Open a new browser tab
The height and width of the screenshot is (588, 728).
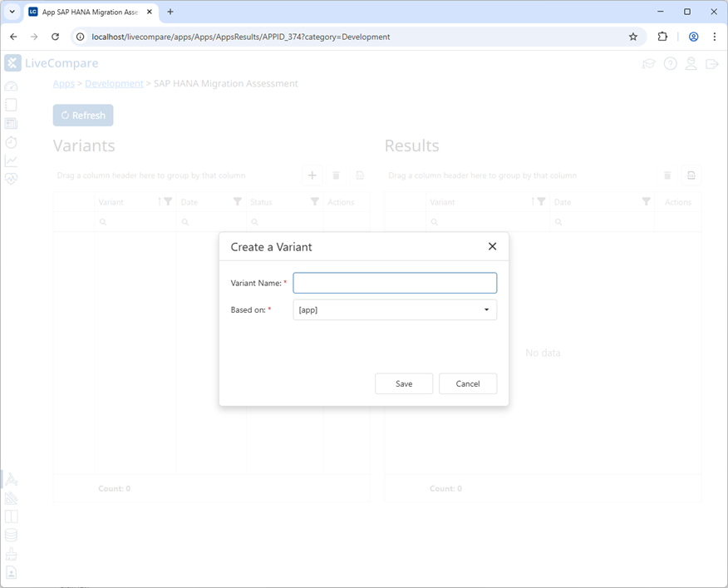[170, 12]
